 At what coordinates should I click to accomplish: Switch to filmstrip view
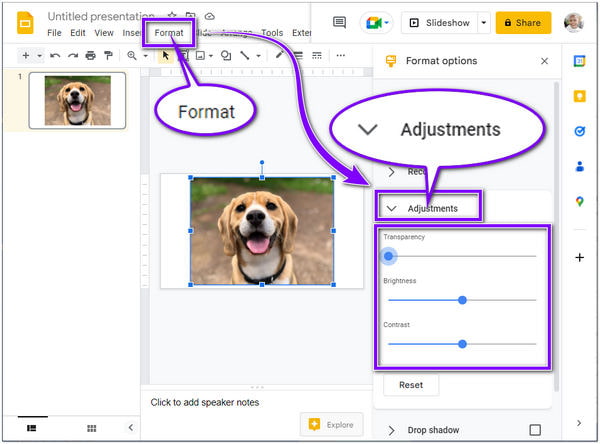point(32,428)
